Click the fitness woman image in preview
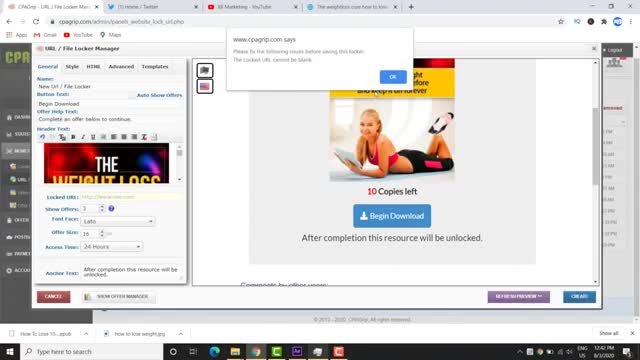This screenshot has height=360, width=640. tap(392, 140)
